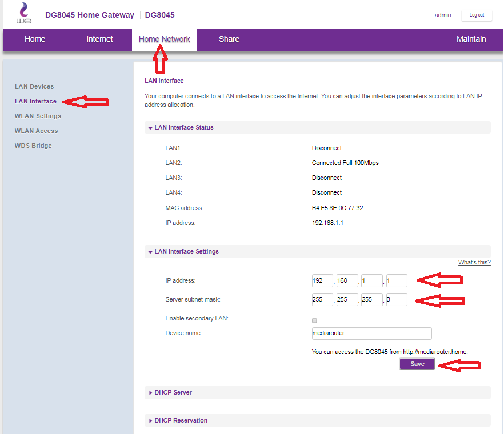Switch to the Internet tab

pos(99,39)
